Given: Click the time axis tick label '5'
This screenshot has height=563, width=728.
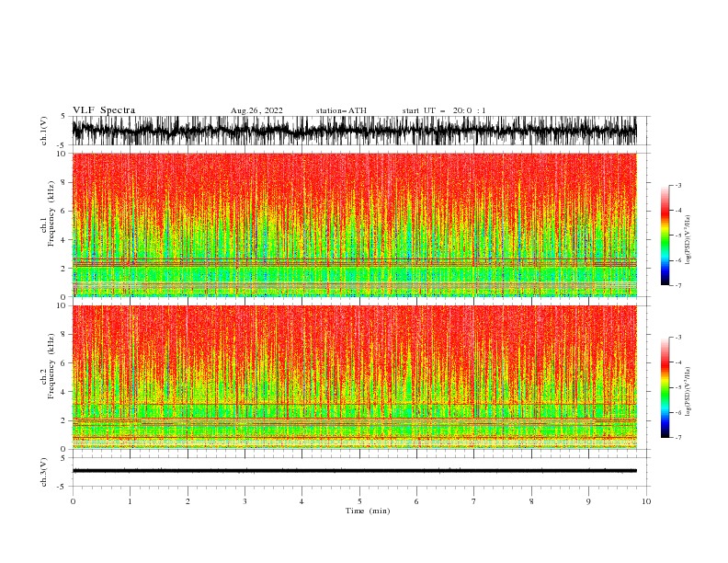Looking at the screenshot, I should (359, 501).
